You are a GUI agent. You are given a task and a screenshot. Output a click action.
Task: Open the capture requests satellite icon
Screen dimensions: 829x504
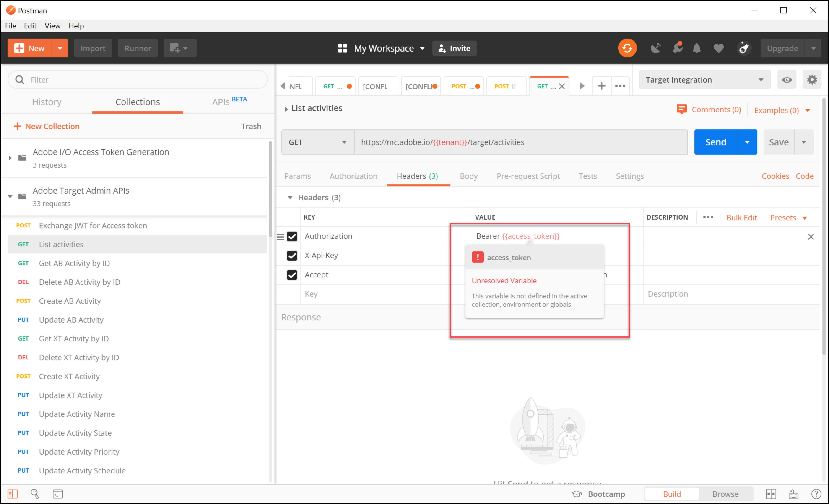pyautogui.click(x=655, y=48)
